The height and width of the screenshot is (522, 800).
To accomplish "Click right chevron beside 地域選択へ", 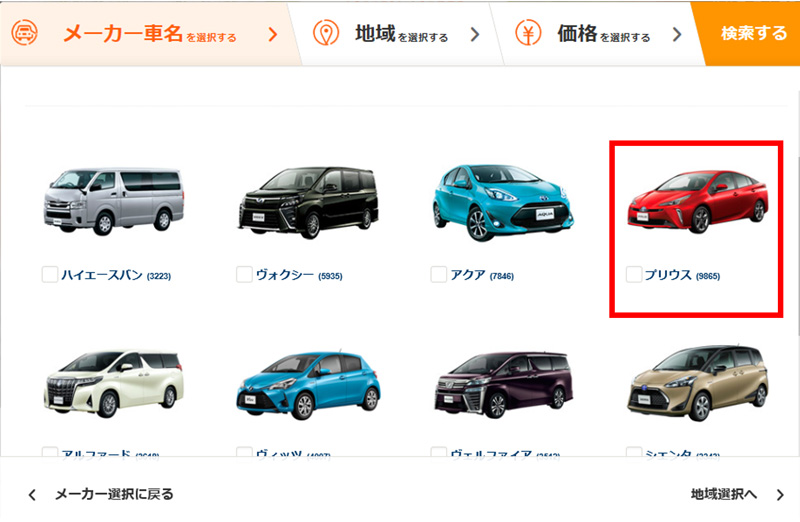I will pos(780,494).
